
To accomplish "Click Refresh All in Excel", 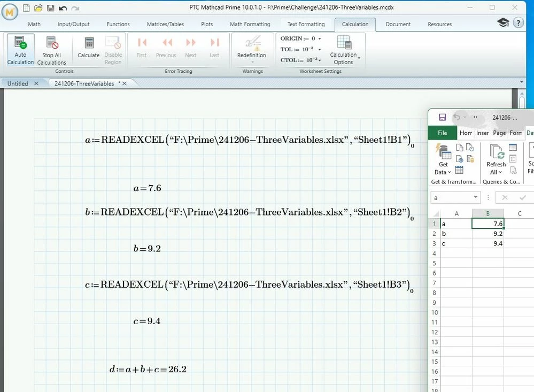I will [496, 159].
